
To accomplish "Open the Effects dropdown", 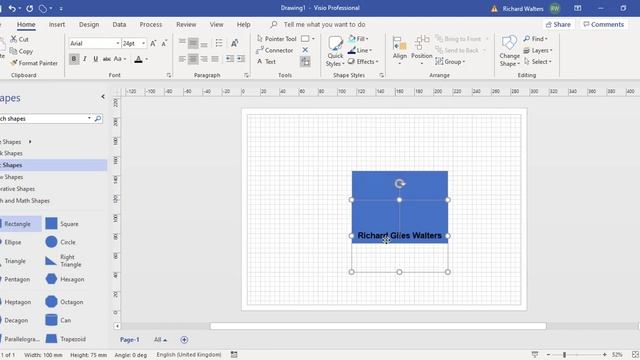I will 363,62.
